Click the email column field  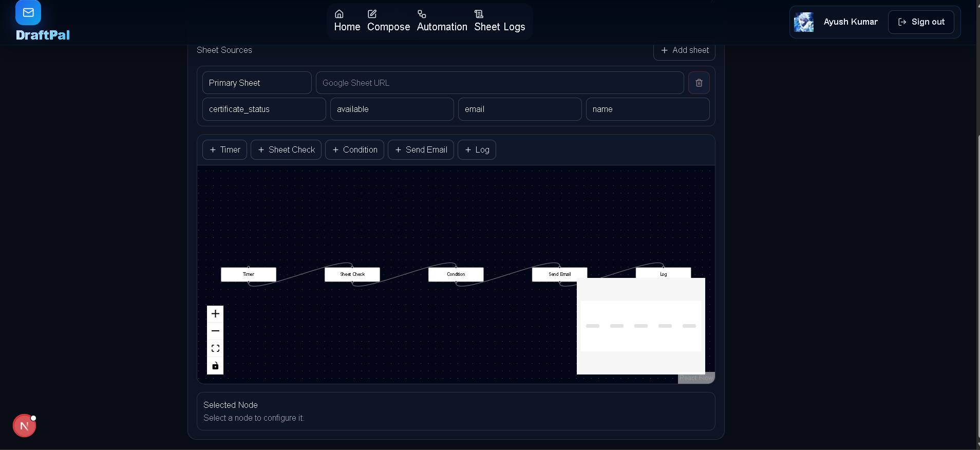[x=520, y=109]
